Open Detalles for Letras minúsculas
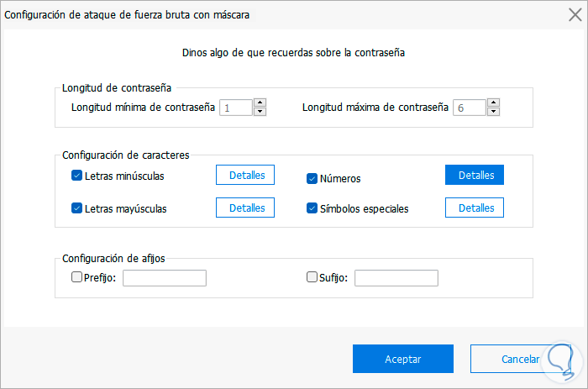This screenshot has height=389, width=588. pos(247,175)
